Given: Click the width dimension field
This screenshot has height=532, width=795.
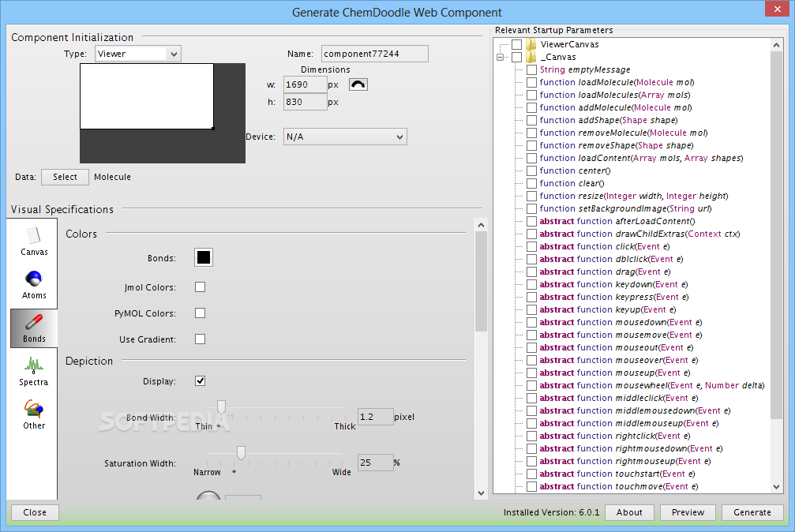Looking at the screenshot, I should click(x=305, y=84).
